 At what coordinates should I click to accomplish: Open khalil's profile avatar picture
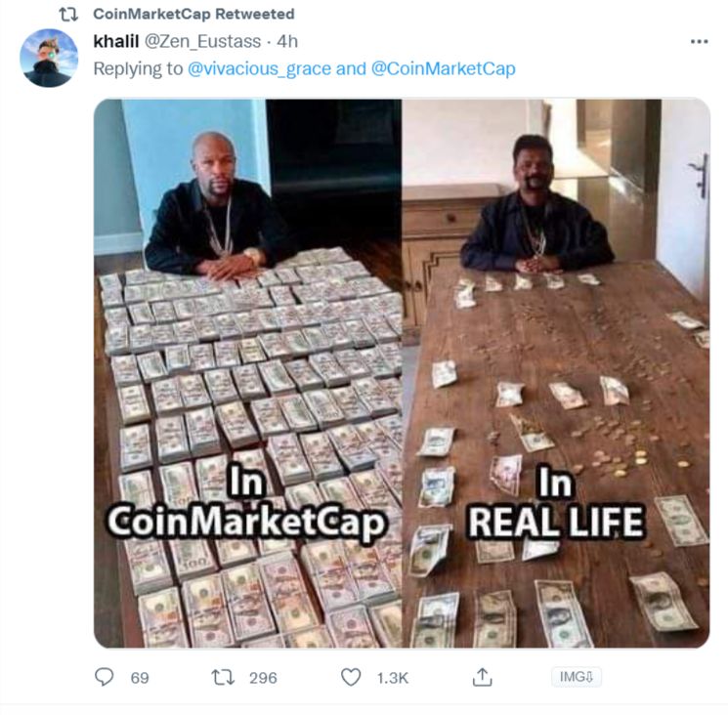pyautogui.click(x=49, y=58)
